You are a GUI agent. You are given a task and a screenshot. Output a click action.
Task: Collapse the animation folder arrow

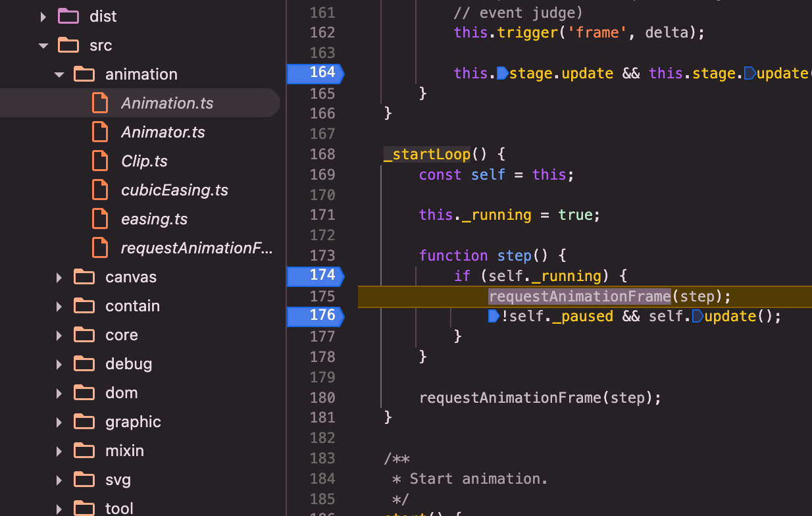[59, 74]
